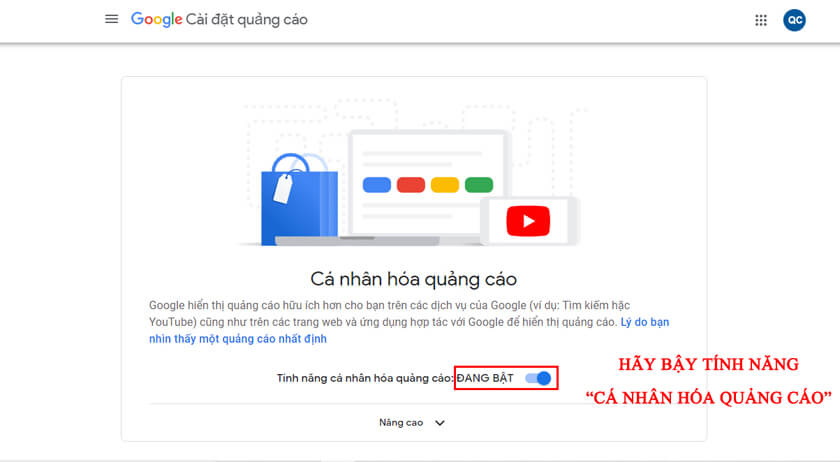Click the Nâng cao chevron arrow
The height and width of the screenshot is (462, 840).
440,423
